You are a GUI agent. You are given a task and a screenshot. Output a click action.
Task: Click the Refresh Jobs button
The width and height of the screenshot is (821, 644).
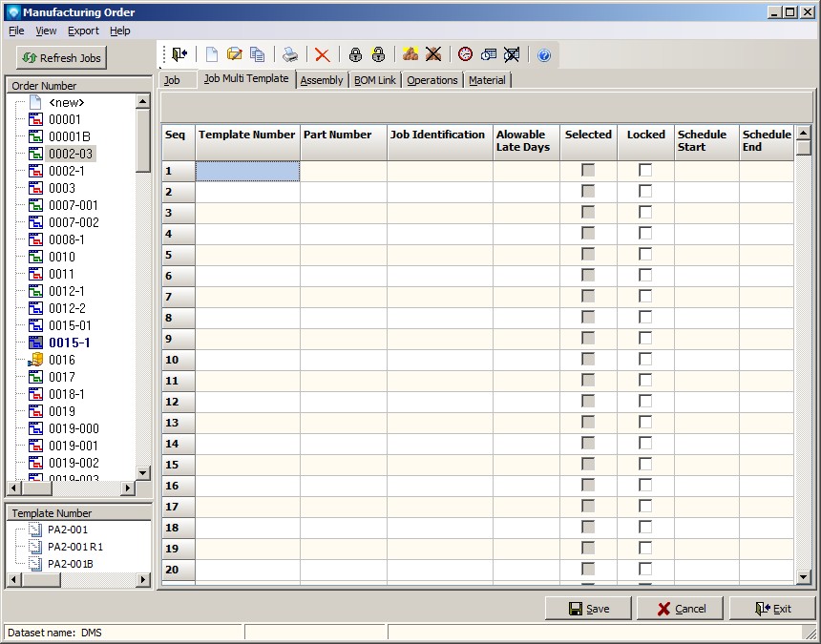(x=61, y=58)
